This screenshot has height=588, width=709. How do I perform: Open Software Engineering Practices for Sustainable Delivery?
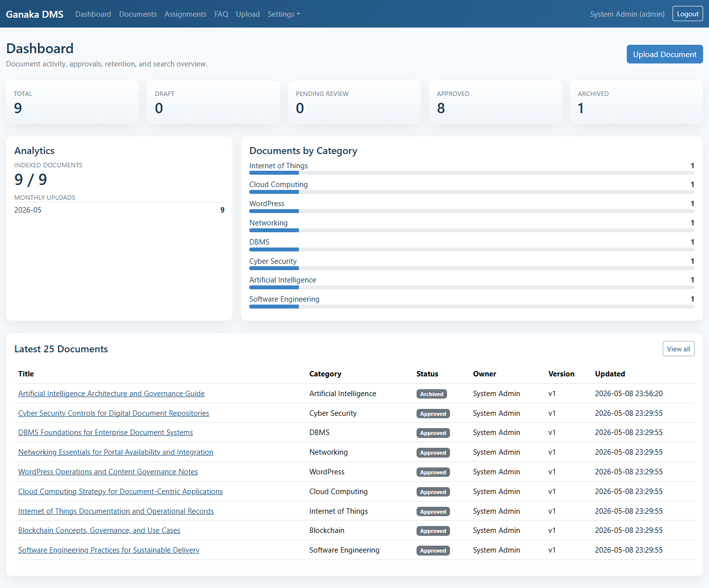(x=109, y=550)
